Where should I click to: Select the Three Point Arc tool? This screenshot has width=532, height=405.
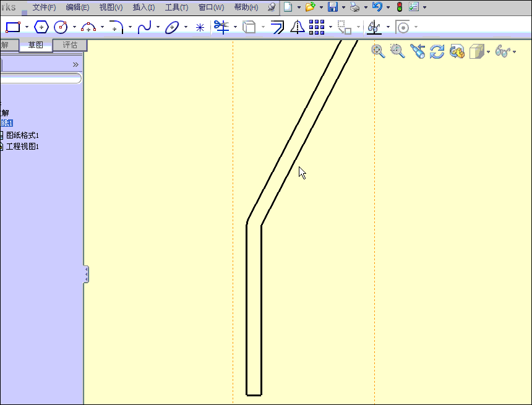click(x=88, y=27)
